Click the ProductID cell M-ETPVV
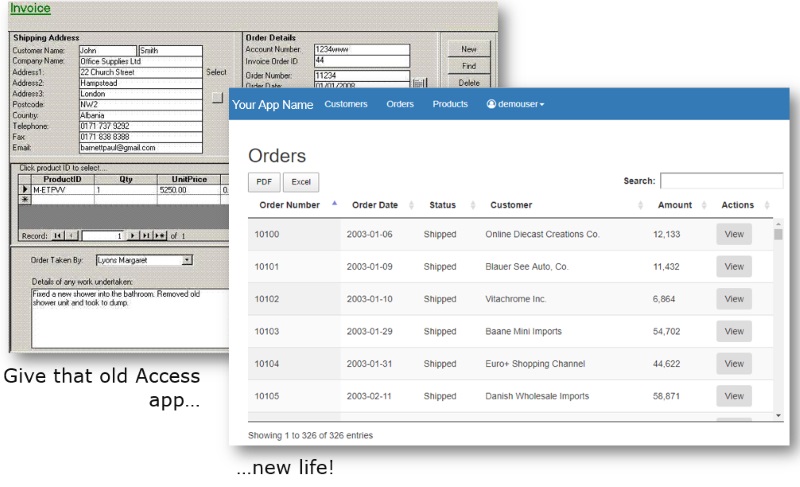 tap(63, 190)
